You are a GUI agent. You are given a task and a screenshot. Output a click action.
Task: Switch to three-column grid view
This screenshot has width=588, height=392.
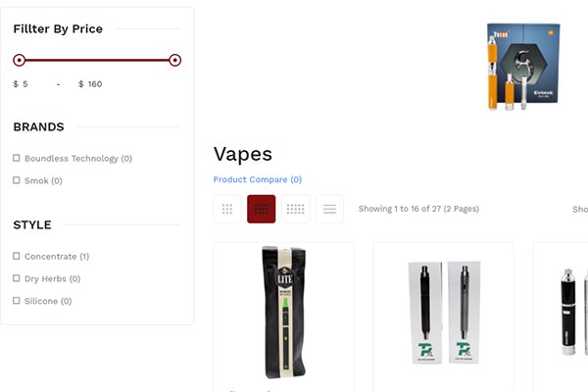pos(227,209)
